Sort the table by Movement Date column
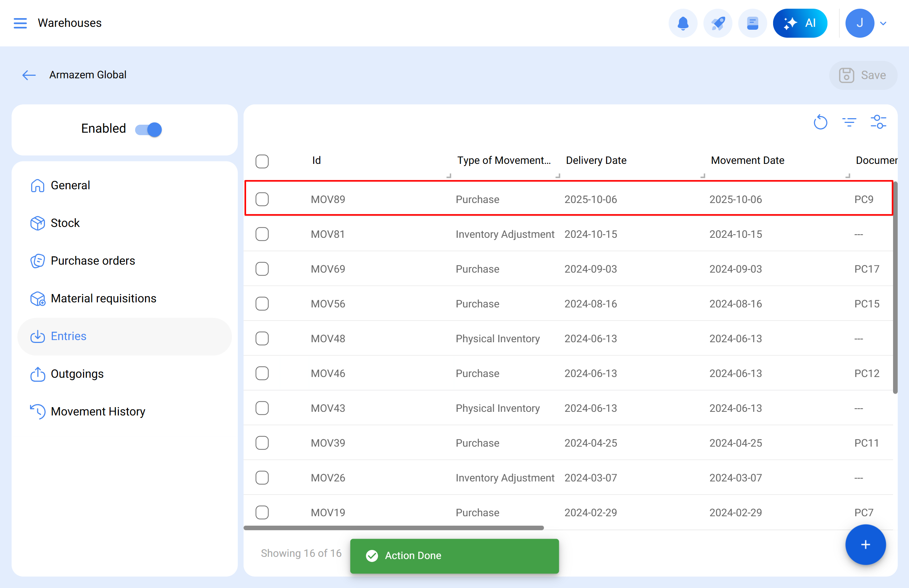This screenshot has height=588, width=909. click(x=747, y=160)
